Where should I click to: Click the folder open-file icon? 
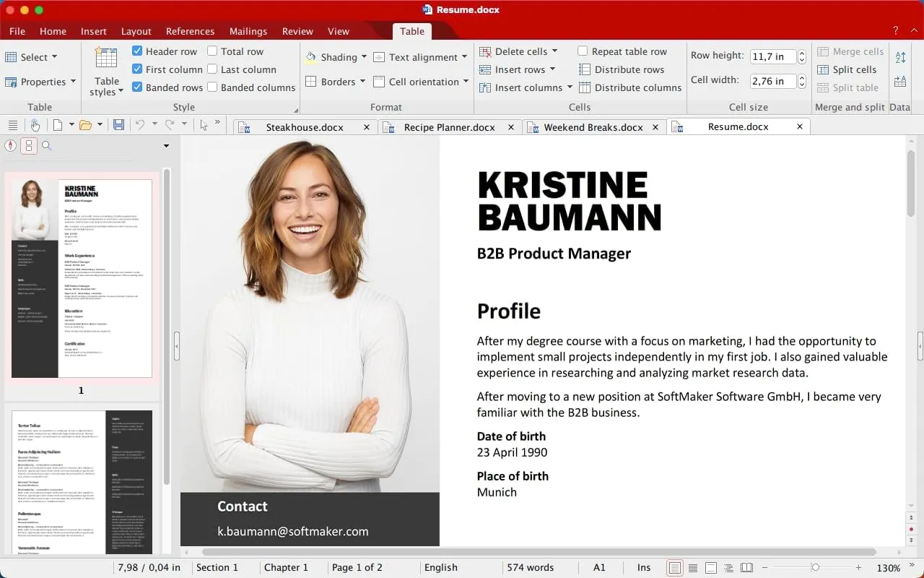85,125
